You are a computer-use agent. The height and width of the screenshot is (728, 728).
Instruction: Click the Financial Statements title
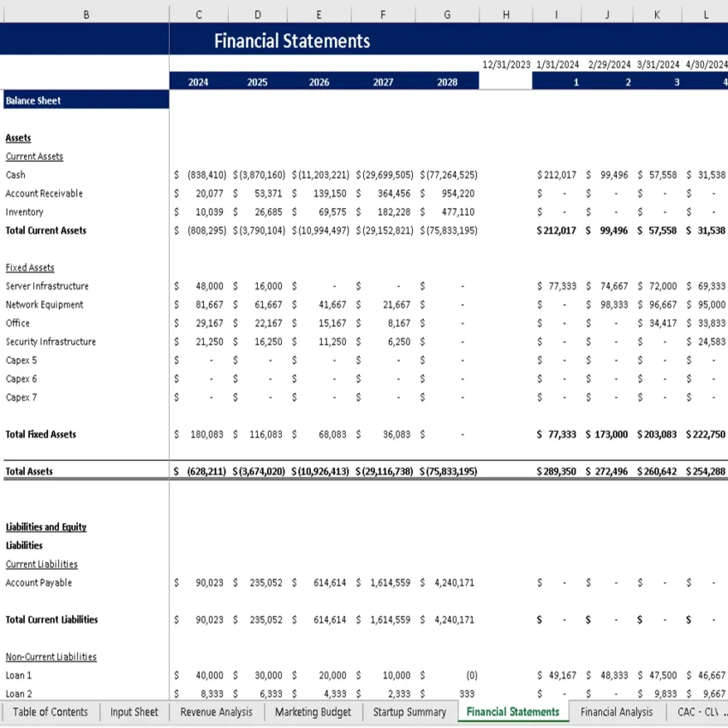tap(292, 41)
